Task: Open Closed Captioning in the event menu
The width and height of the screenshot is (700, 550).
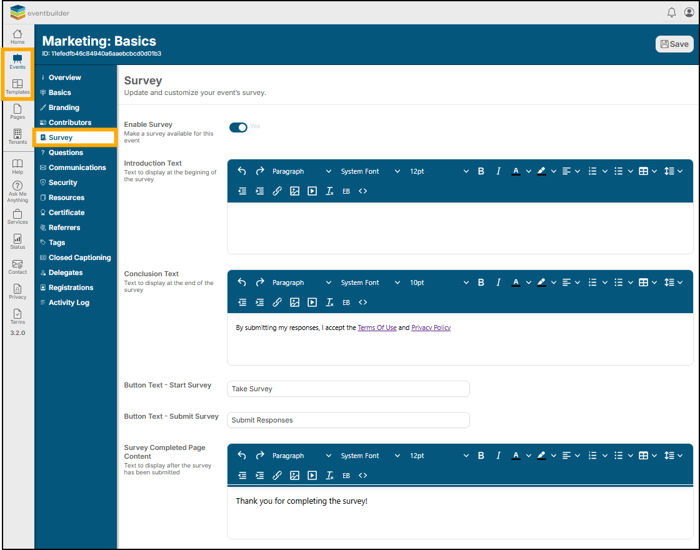Action: [79, 258]
